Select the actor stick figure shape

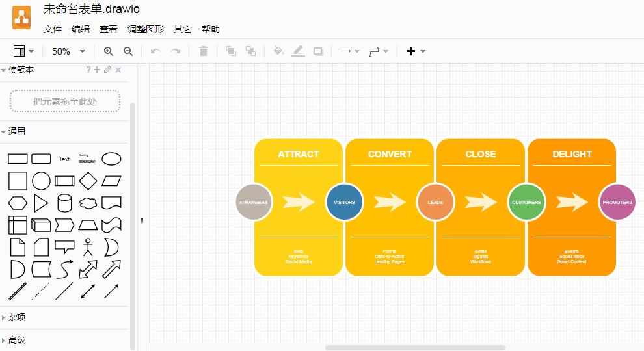(88, 247)
